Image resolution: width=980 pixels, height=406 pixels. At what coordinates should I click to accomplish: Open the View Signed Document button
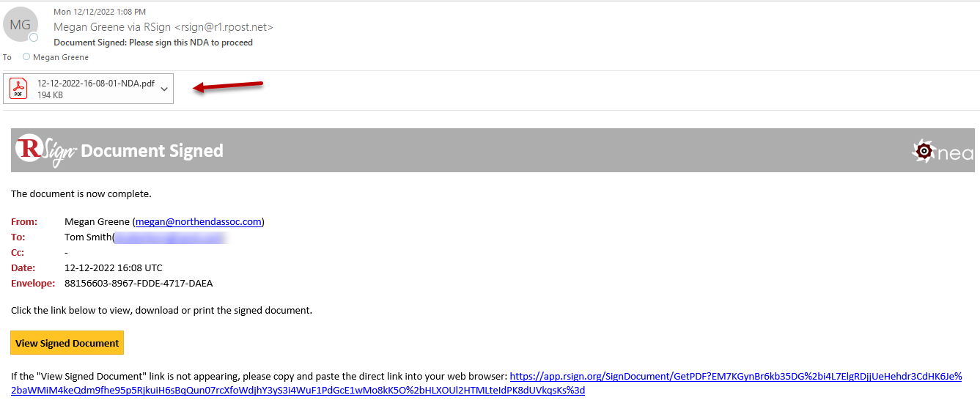point(67,343)
